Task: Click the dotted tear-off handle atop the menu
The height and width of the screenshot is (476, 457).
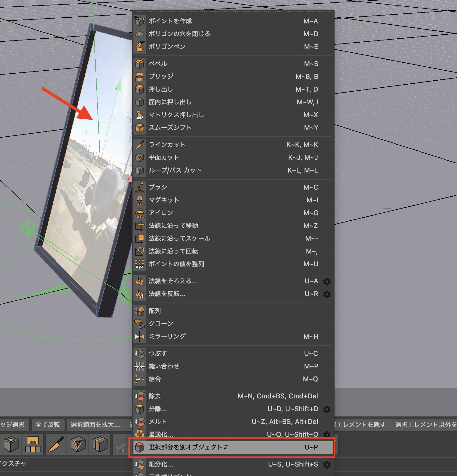Action: pyautogui.click(x=233, y=12)
